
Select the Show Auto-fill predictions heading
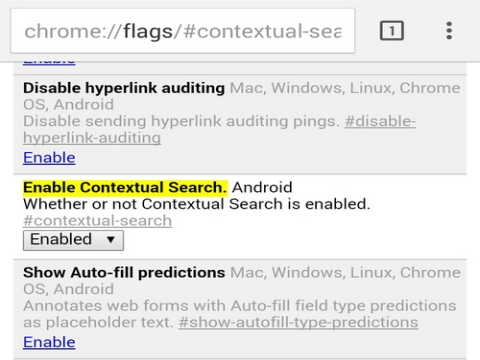pos(124,273)
